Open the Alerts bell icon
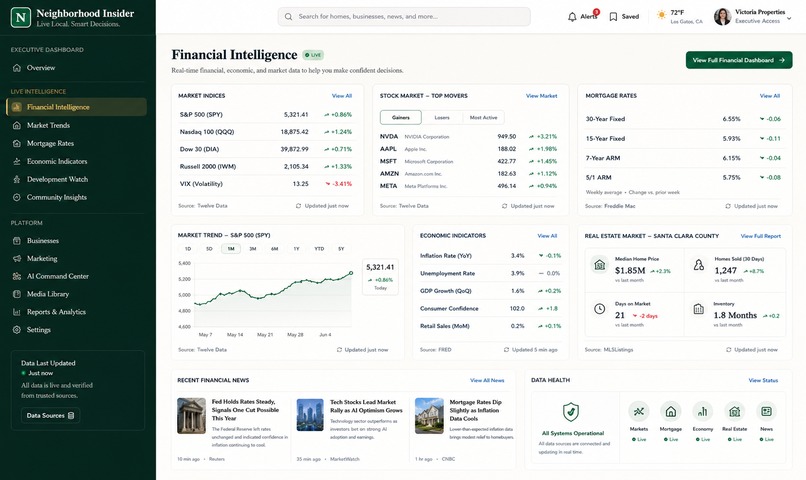The image size is (806, 480). [572, 17]
